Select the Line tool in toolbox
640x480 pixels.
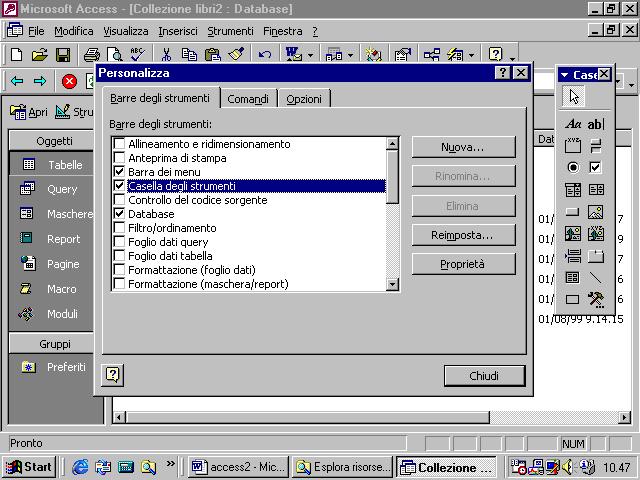[x=596, y=278]
